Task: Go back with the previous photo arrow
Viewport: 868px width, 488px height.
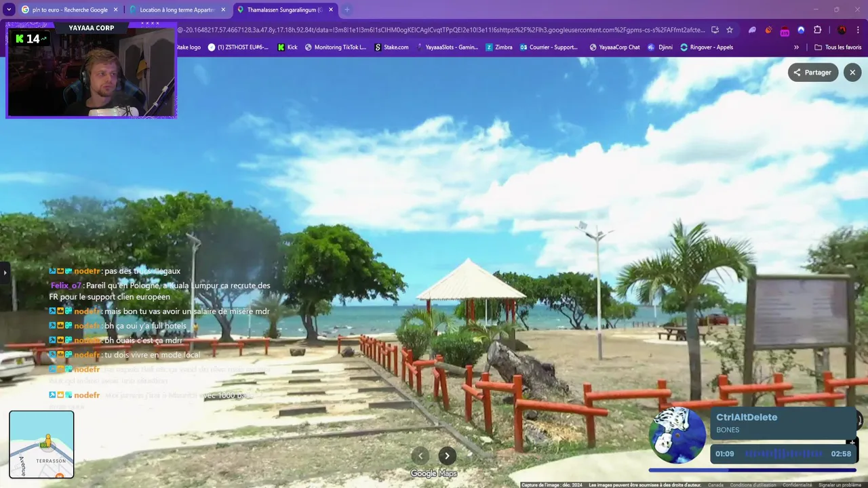Action: click(x=420, y=455)
